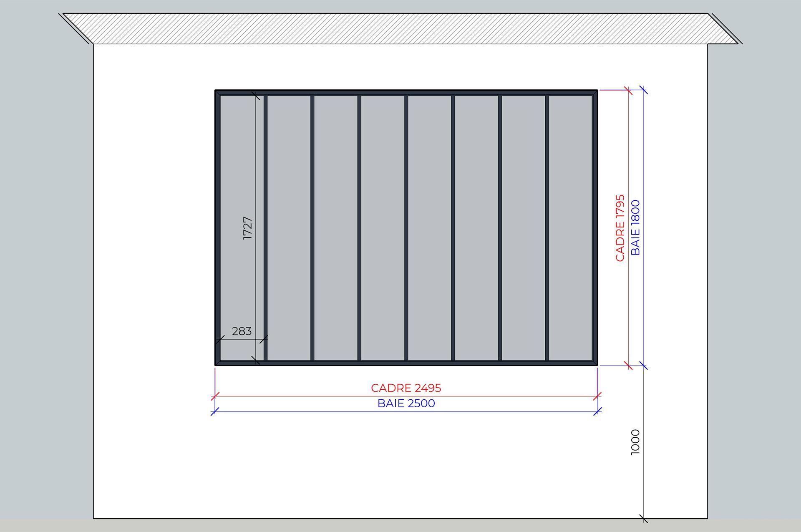This screenshot has height=532, width=801.
Task: Click the hatched roof section
Action: point(400,28)
